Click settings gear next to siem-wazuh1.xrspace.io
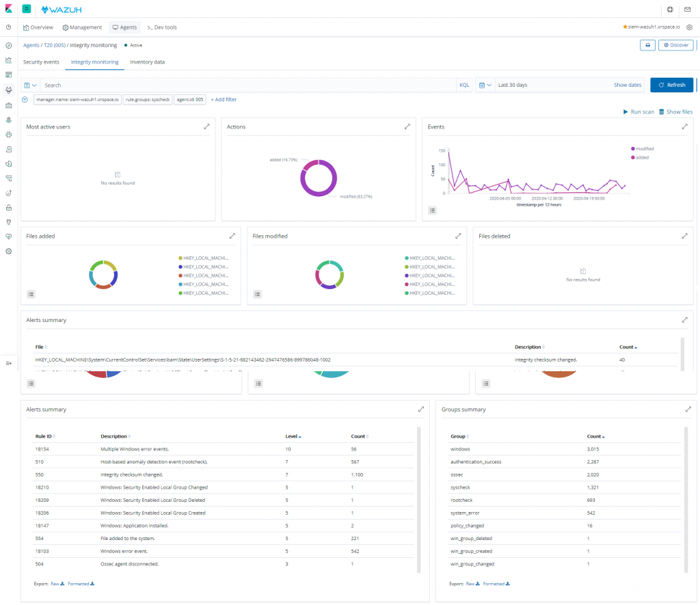 (689, 27)
